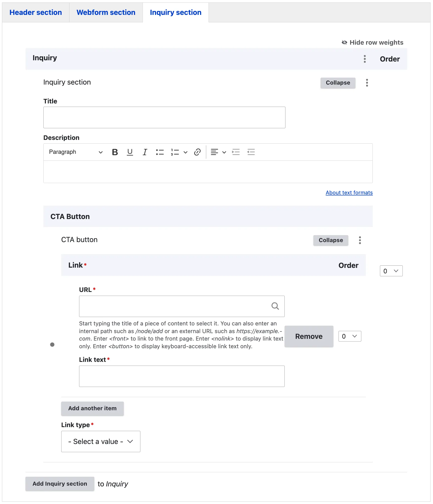Viewport: 433px width, 504px height.
Task: Open the weight dropdown next to Remove
Action: pyautogui.click(x=350, y=336)
